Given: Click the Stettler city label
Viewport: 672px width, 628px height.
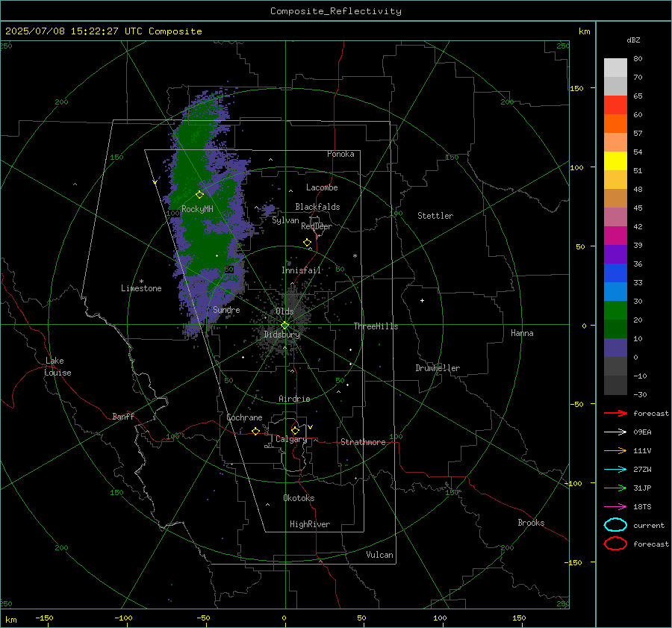Looking at the screenshot, I should [435, 216].
